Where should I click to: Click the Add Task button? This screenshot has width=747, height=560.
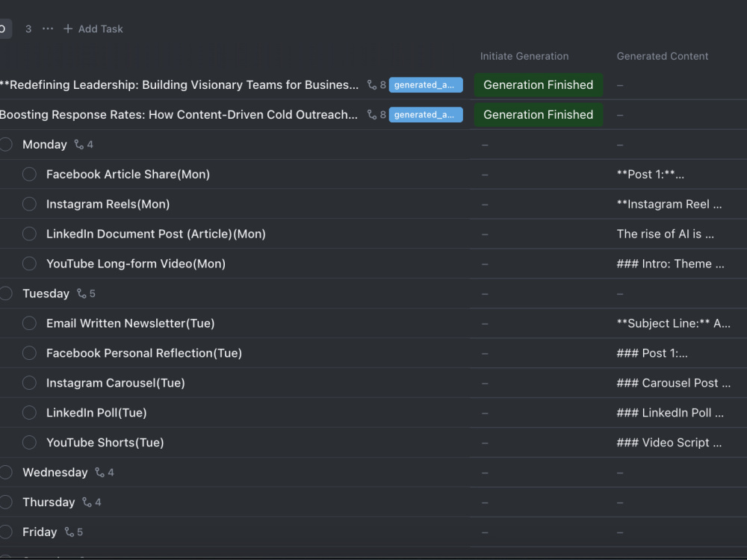pyautogui.click(x=93, y=29)
